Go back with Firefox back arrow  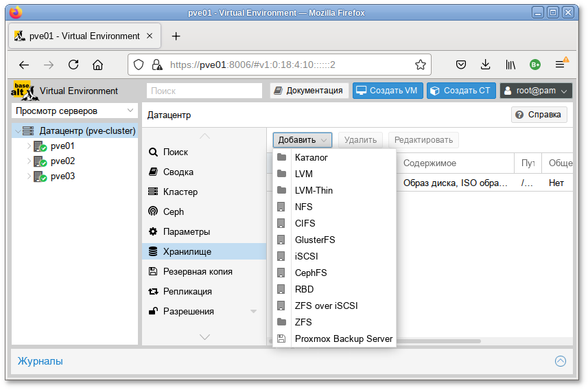click(24, 65)
